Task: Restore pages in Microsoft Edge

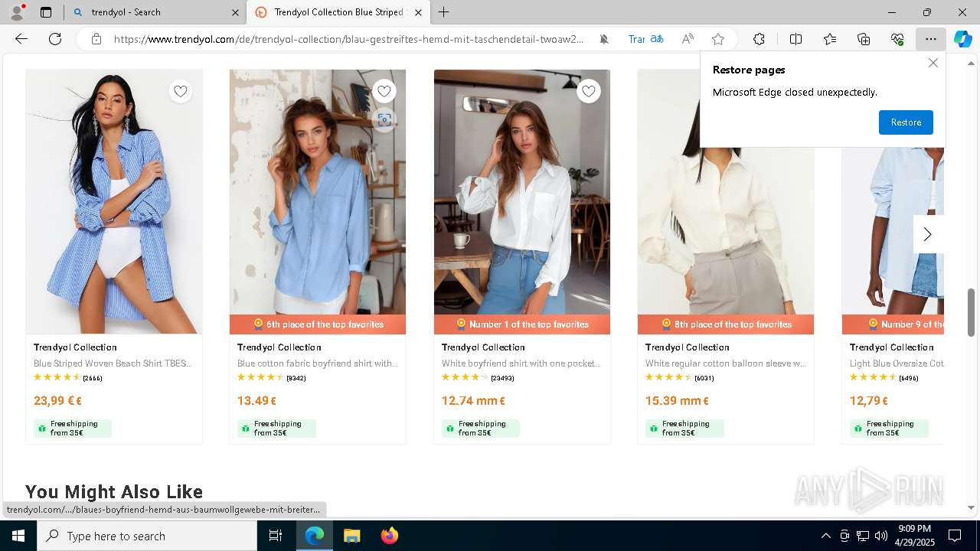Action: (906, 122)
